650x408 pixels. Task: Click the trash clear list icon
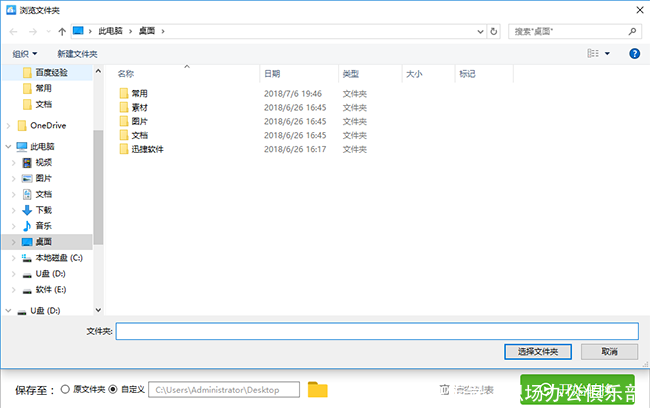tap(444, 390)
